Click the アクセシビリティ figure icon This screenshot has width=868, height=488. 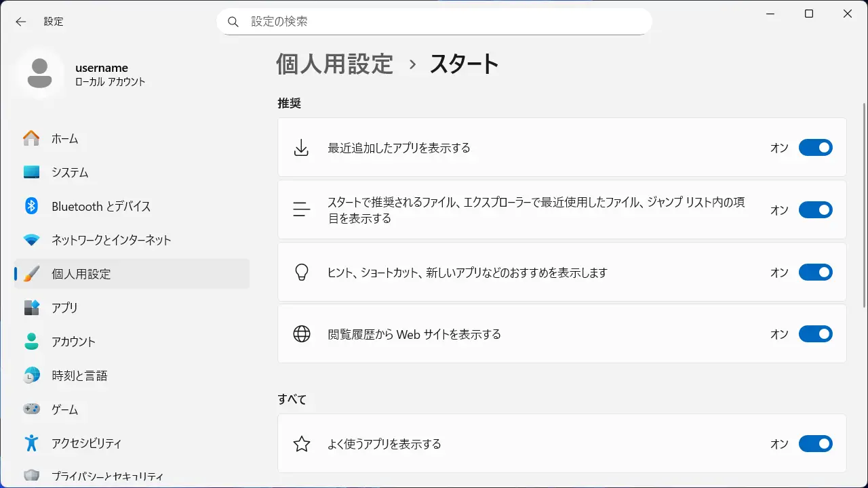coord(31,443)
